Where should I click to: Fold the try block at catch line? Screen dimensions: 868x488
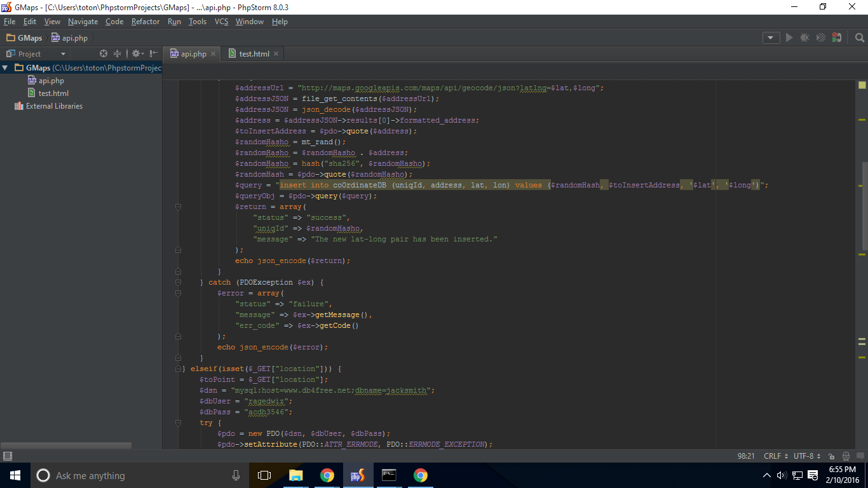coord(178,282)
